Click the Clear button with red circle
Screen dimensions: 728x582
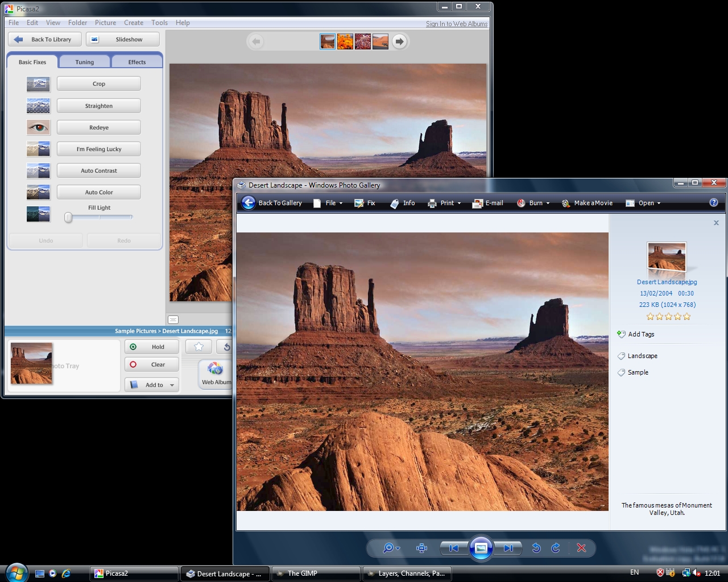click(151, 364)
